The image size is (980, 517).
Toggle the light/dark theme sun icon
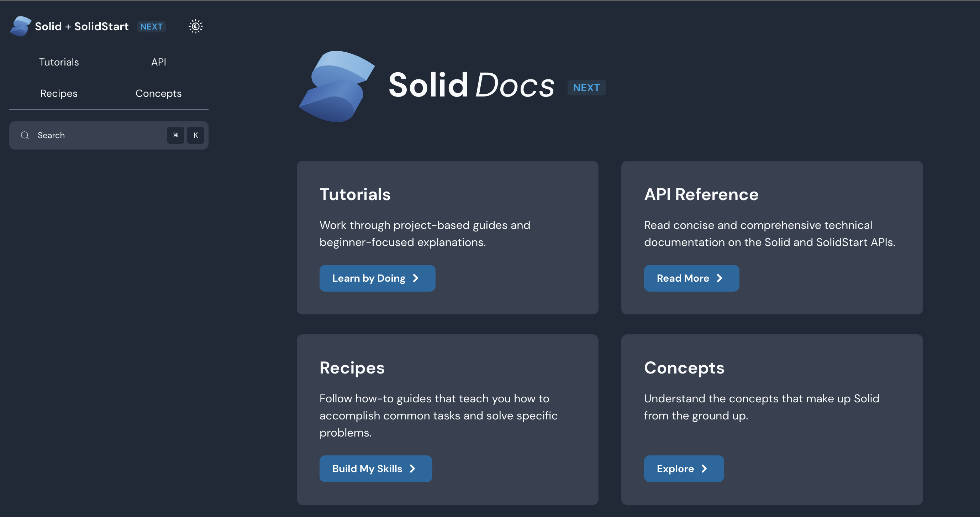click(x=196, y=26)
